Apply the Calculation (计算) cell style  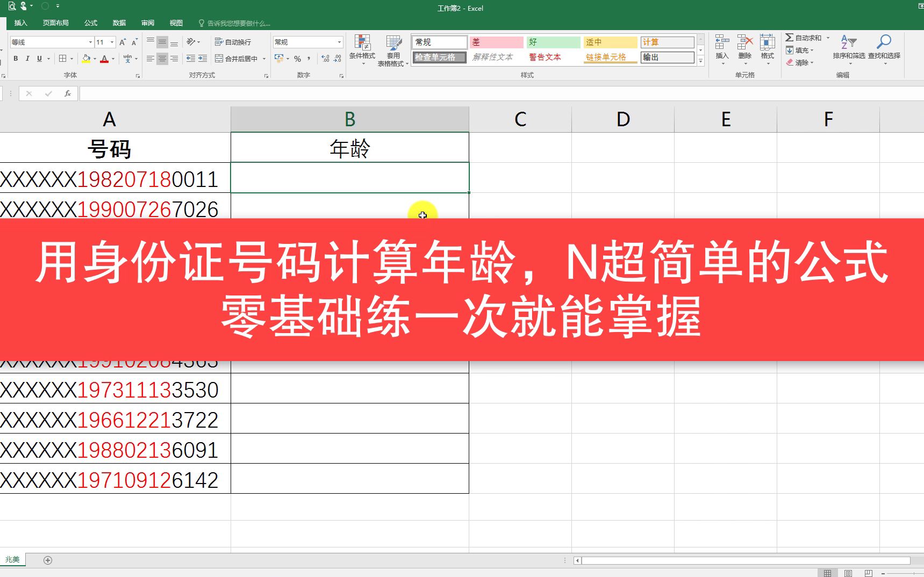tap(667, 42)
